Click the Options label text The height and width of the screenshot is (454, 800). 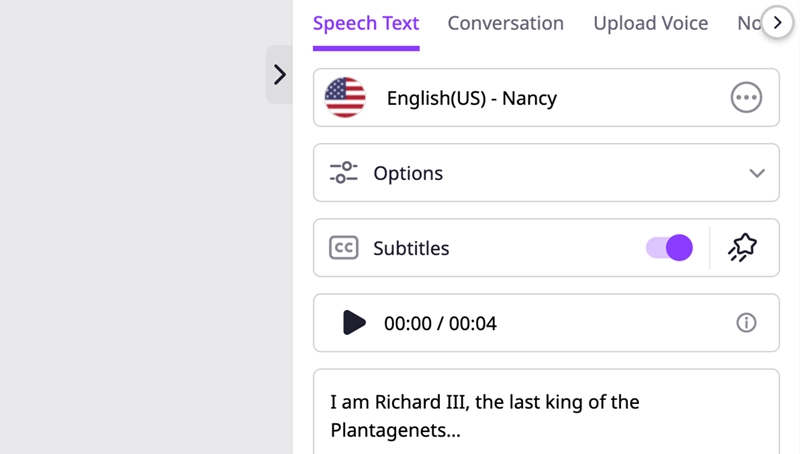tap(408, 173)
